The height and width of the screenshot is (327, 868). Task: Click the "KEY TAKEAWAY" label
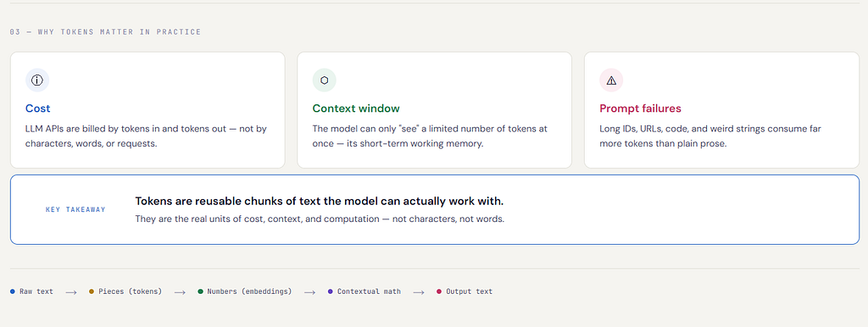75,210
